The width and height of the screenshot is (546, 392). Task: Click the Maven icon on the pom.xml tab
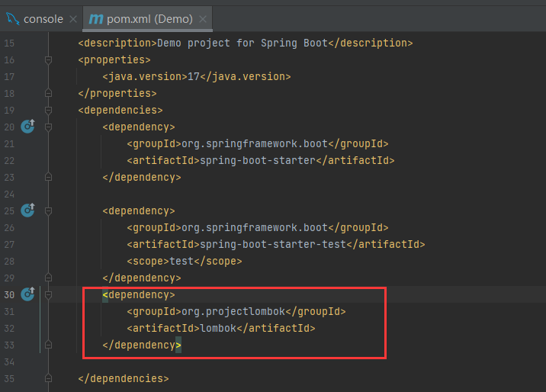point(95,18)
